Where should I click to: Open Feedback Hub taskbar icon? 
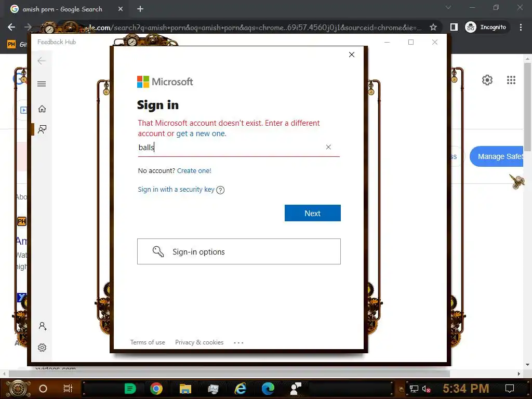point(296,389)
